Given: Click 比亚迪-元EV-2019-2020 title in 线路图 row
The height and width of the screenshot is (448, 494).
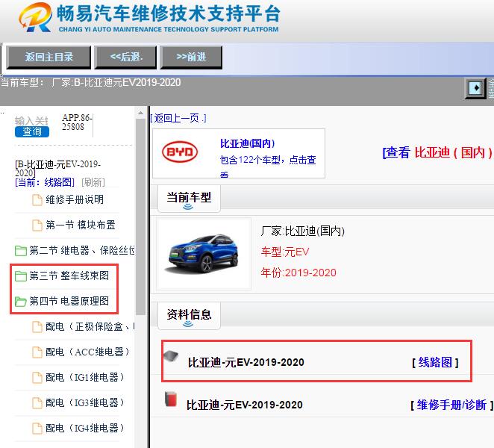Looking at the screenshot, I should click(246, 363).
